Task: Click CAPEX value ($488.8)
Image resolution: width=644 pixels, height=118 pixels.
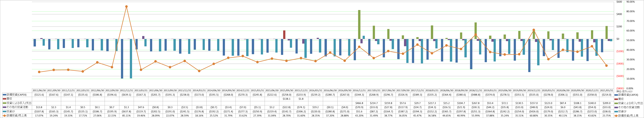Action: point(475,95)
